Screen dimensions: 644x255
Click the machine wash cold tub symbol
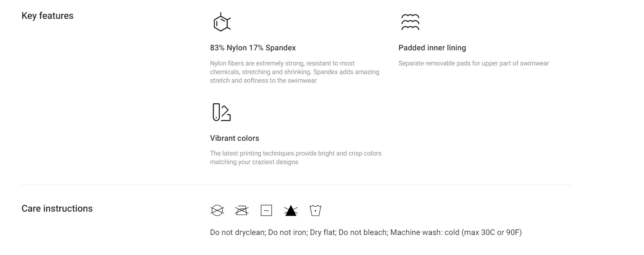click(315, 210)
